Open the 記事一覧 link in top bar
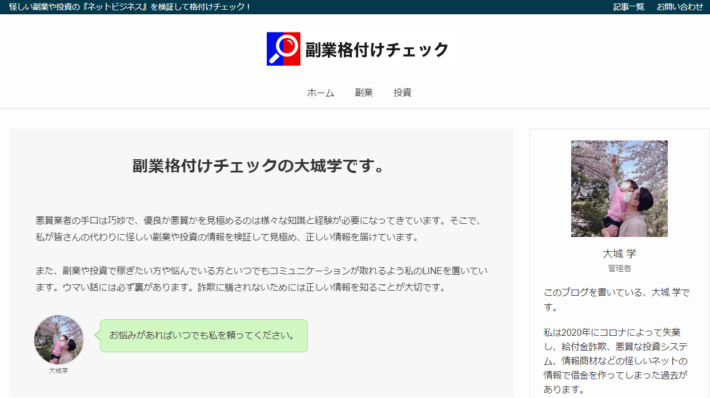 point(628,7)
